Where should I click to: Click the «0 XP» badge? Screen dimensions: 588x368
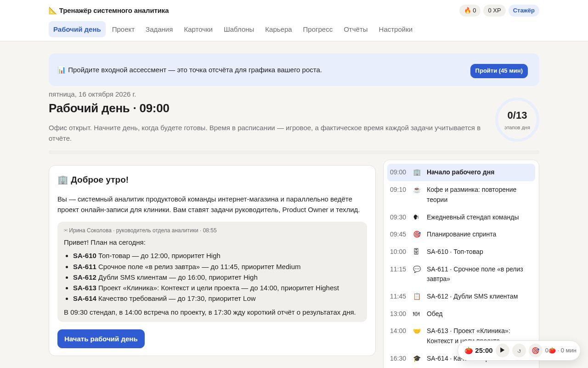pyautogui.click(x=494, y=11)
